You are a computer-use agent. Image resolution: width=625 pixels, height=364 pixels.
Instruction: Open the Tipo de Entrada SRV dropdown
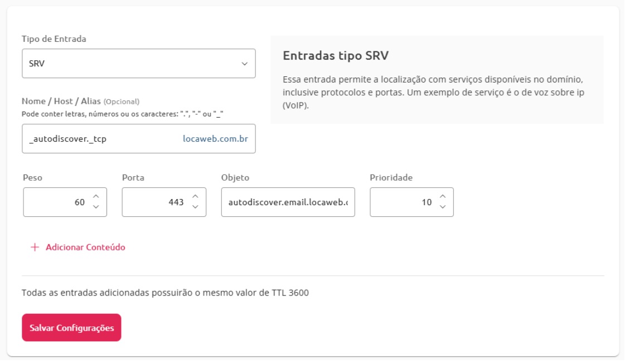point(138,64)
